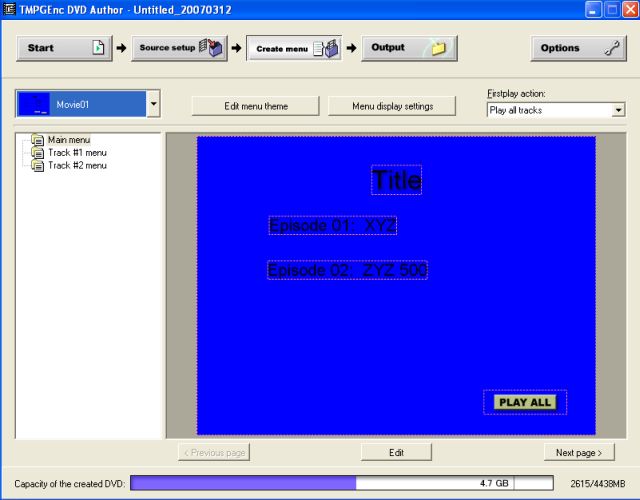Select the Title text in menu preview

[396, 180]
